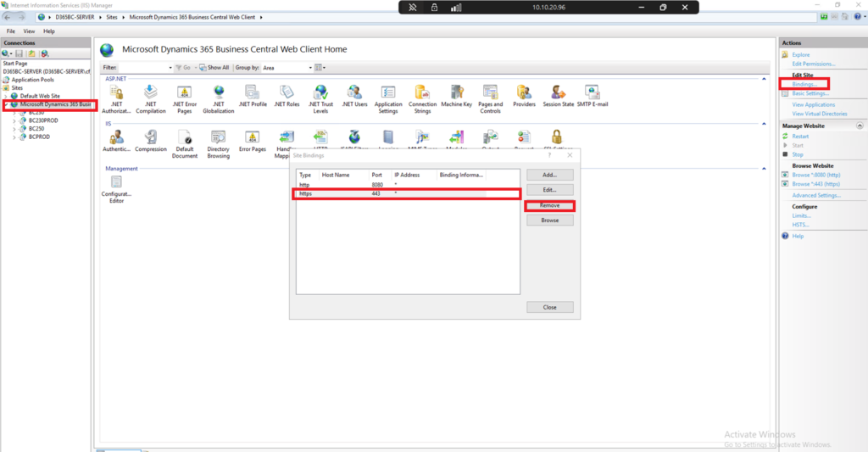Collapse the Manage Website section
This screenshot has width=868, height=452.
(x=860, y=126)
